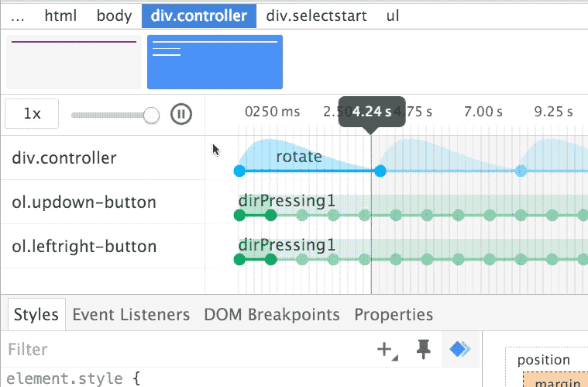Select the ol.updown-button animation row
This screenshot has width=588, height=387.
pos(84,202)
